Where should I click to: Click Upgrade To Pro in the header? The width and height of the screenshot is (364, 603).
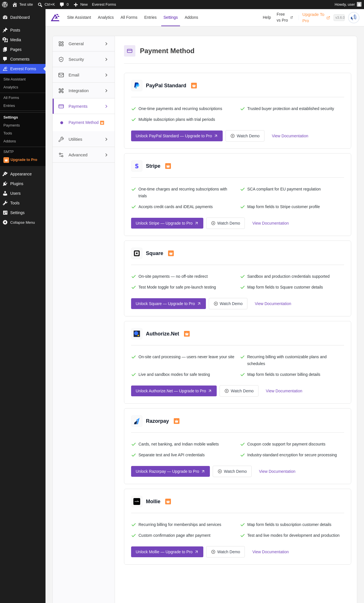point(316,18)
